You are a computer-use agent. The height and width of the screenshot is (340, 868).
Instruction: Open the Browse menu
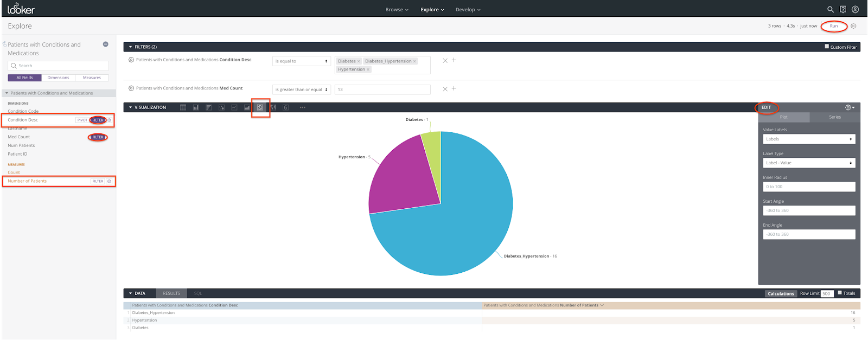(397, 10)
